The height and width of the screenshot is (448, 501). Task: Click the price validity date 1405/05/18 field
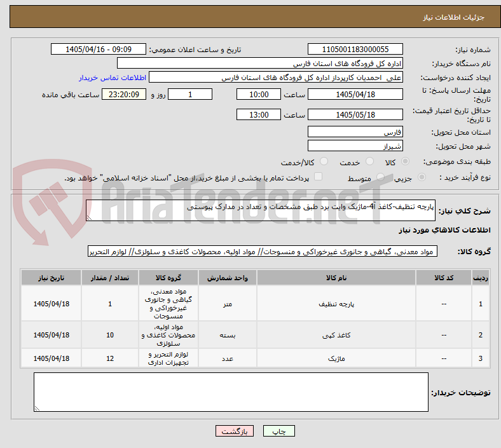[355, 114]
